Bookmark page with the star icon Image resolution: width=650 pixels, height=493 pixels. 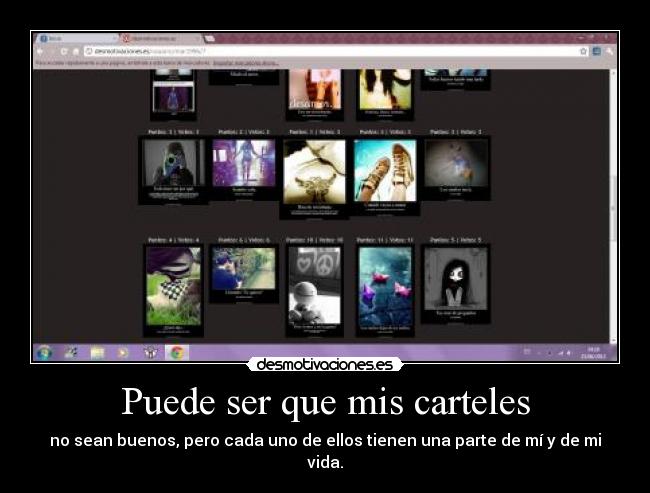click(x=583, y=51)
